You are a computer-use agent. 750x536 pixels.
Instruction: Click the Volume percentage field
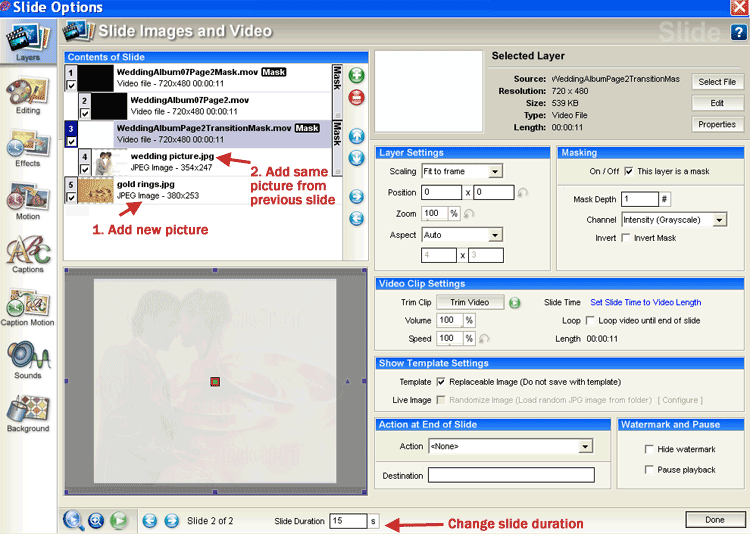point(450,320)
